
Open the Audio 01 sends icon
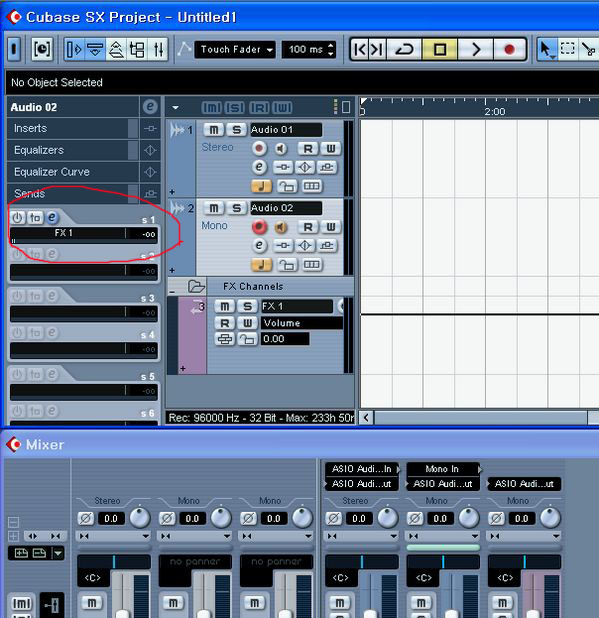point(327,167)
